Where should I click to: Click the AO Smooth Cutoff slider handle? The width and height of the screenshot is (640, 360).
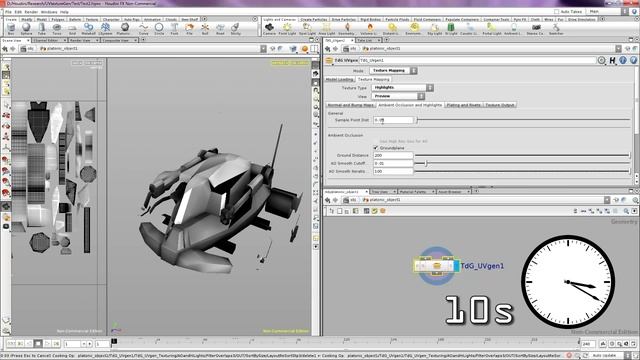coord(426,163)
